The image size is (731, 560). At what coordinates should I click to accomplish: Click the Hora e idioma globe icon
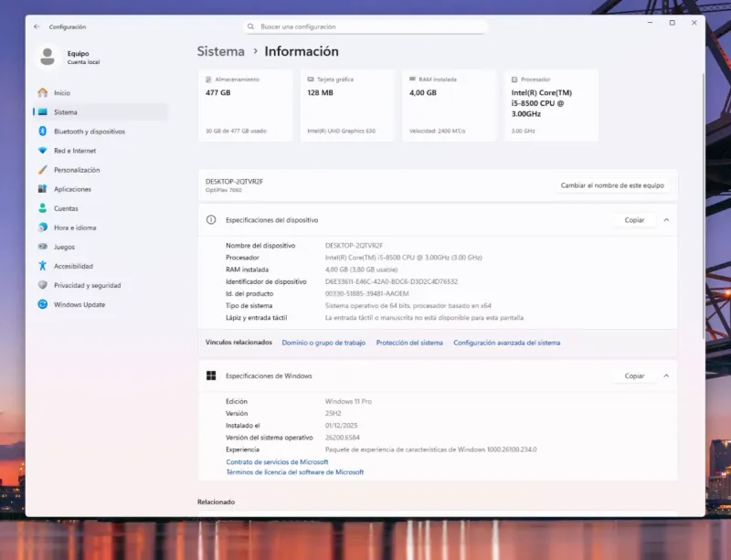tap(43, 227)
